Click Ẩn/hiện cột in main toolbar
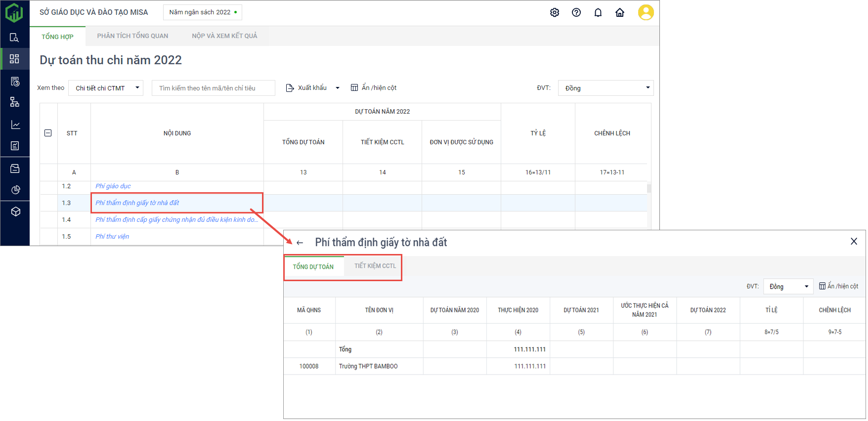 tap(374, 88)
